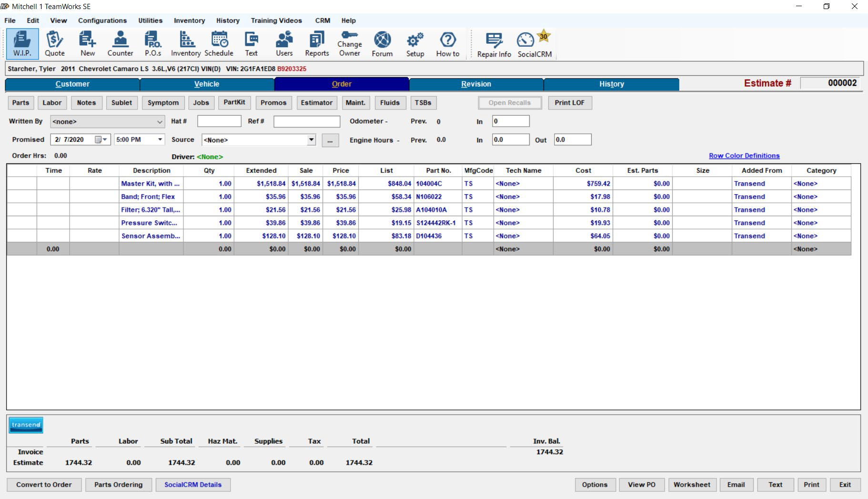The width and height of the screenshot is (868, 499).
Task: Open the Reports icon
Action: (x=316, y=43)
